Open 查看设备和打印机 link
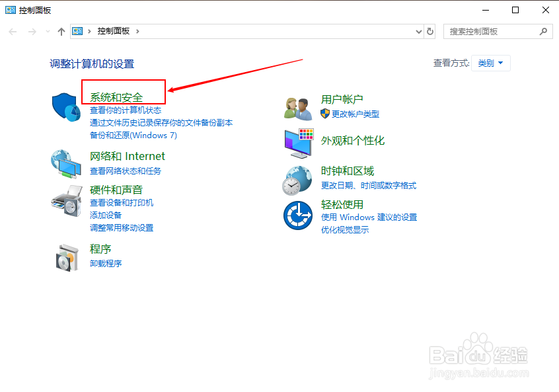This screenshot has height=392, width=559. tap(122, 202)
